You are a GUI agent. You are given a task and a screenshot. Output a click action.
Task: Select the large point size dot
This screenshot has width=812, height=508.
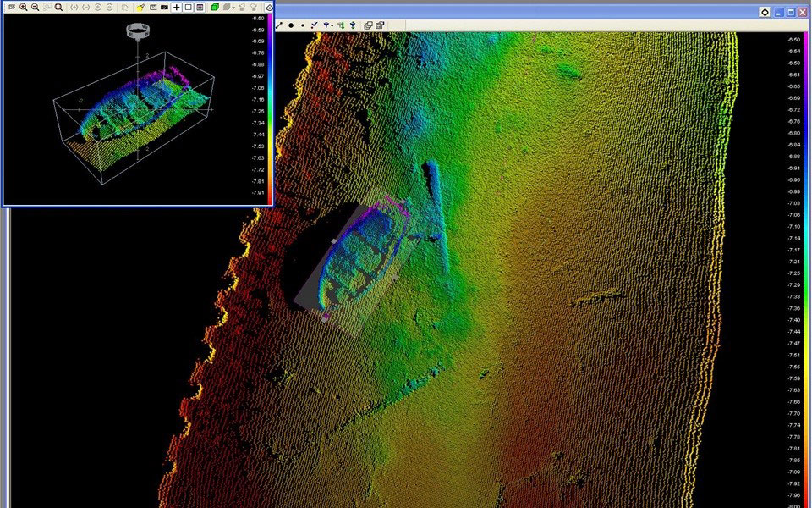pyautogui.click(x=291, y=25)
